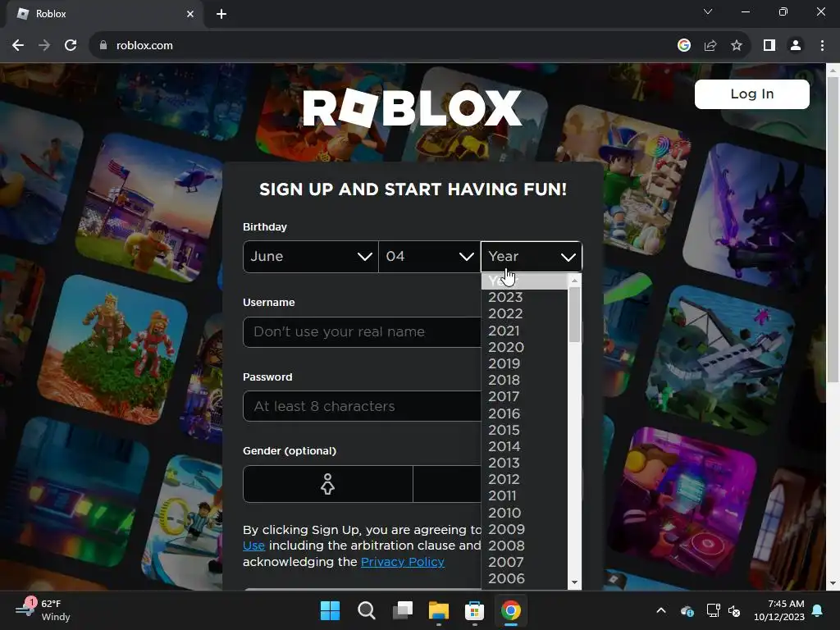Select year 2016 option
Viewport: 840px width, 630px height.
524,413
